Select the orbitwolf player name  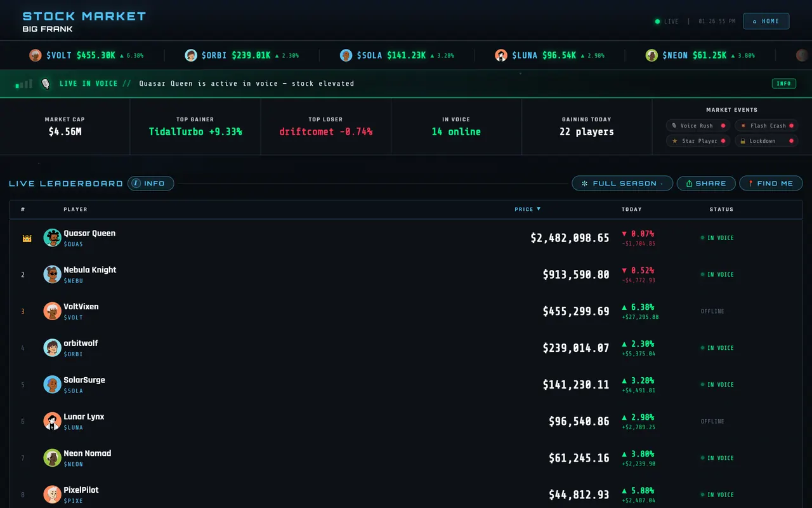click(81, 344)
